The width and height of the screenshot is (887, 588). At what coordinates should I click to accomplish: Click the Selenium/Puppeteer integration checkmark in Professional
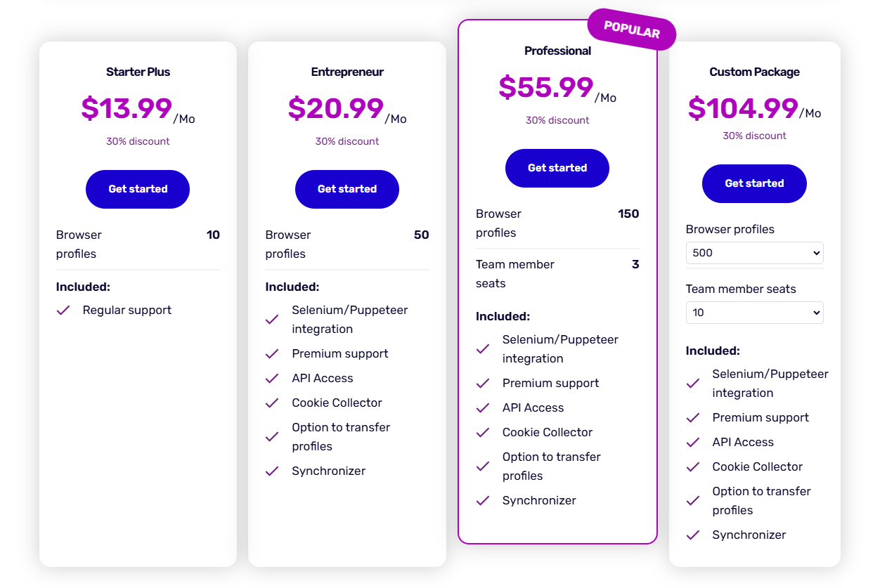(x=483, y=348)
